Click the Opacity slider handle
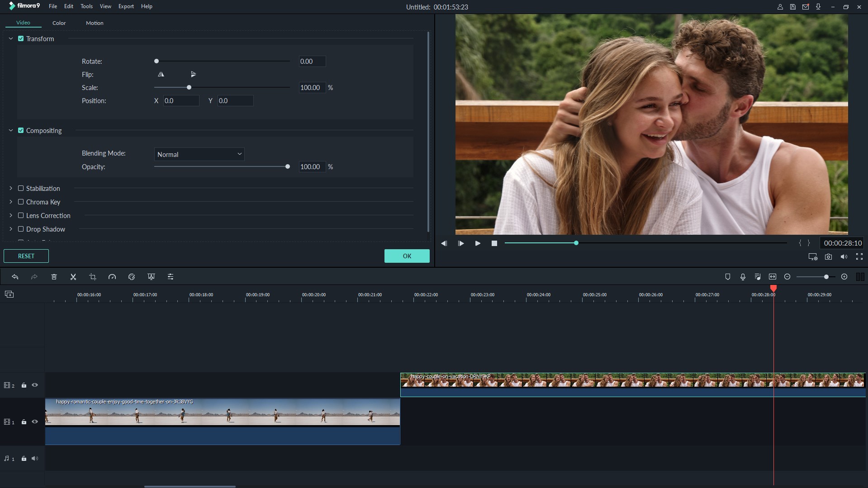This screenshot has height=488, width=868. [x=288, y=167]
